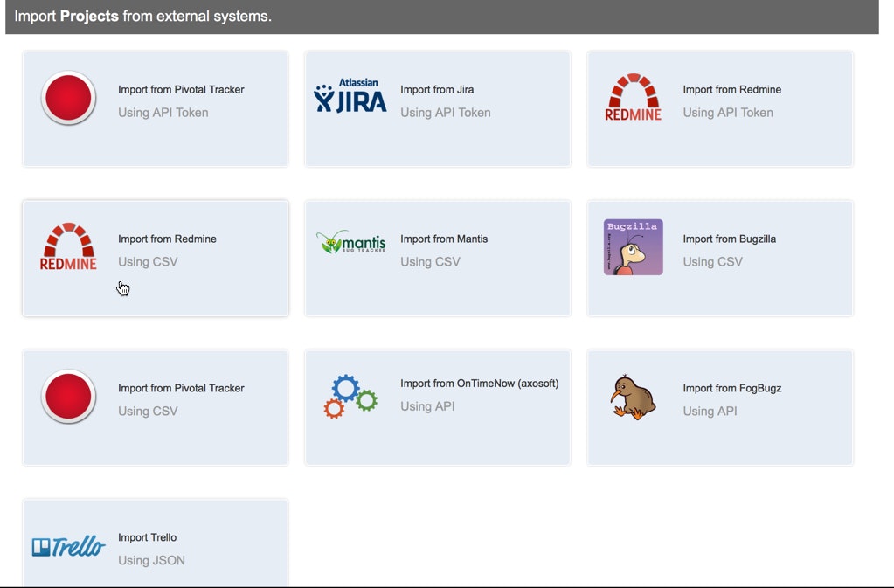894x588 pixels.
Task: Click 'Using CSV' under Pivotal Tracker CSV card
Action: pos(148,412)
